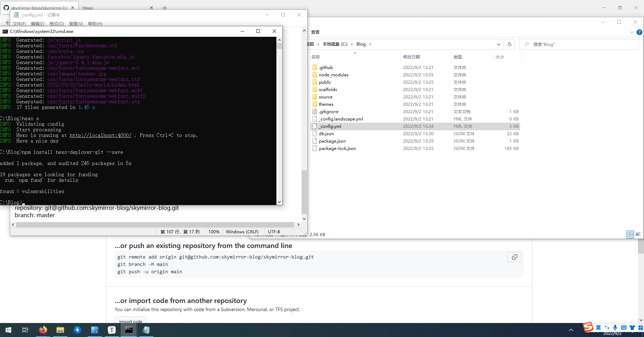The image size is (644, 337).
Task: Select the _config.yml file
Action: point(415,126)
